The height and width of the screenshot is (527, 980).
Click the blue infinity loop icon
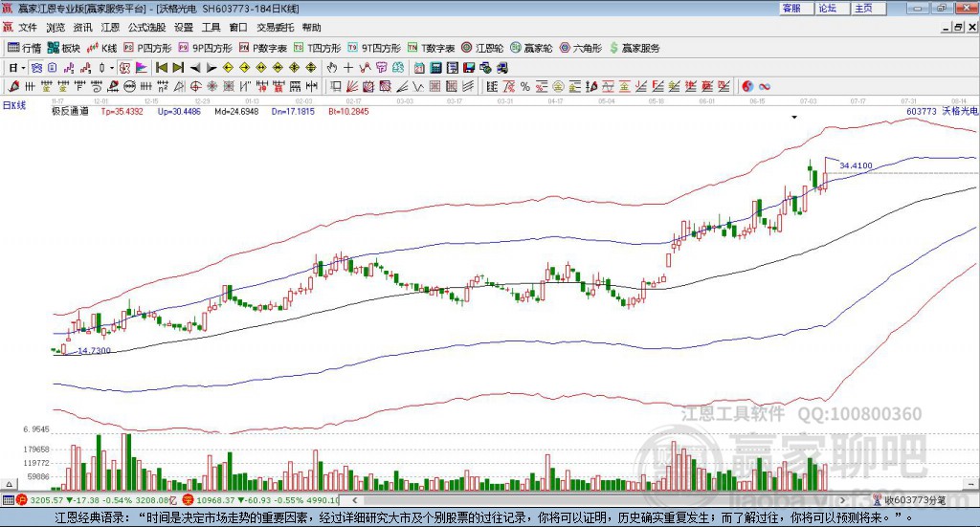point(765,86)
